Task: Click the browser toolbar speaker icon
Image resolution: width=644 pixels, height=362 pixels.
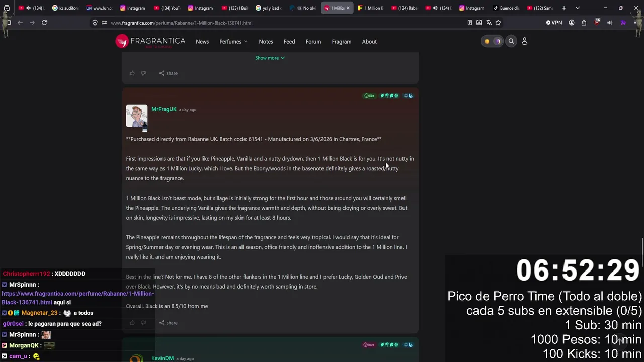Action: click(x=610, y=23)
